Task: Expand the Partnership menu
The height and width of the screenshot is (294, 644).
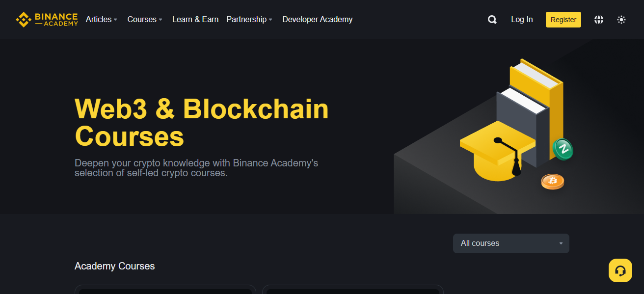Action: point(249,20)
